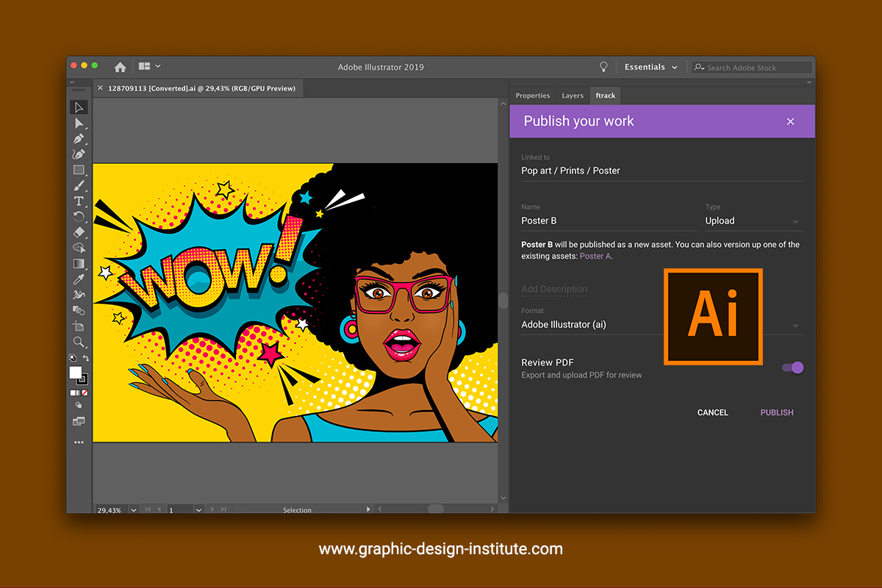Open the Essentials workspace menu
This screenshot has width=882, height=588.
pyautogui.click(x=650, y=66)
